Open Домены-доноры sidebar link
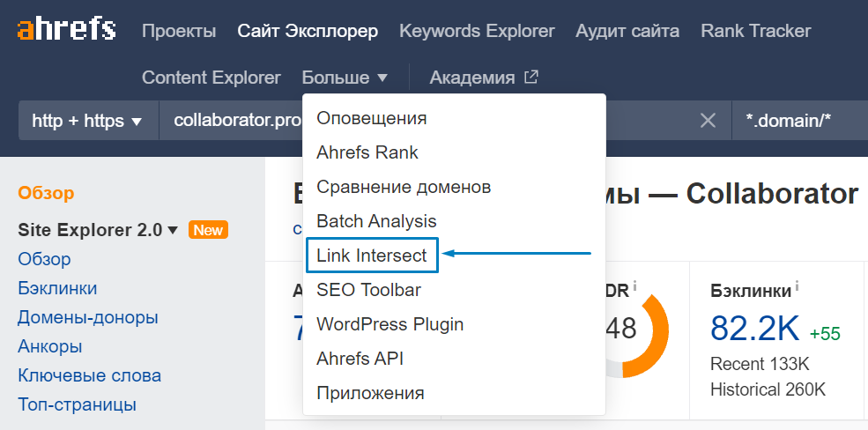Image resolution: width=868 pixels, height=430 pixels. coord(88,317)
